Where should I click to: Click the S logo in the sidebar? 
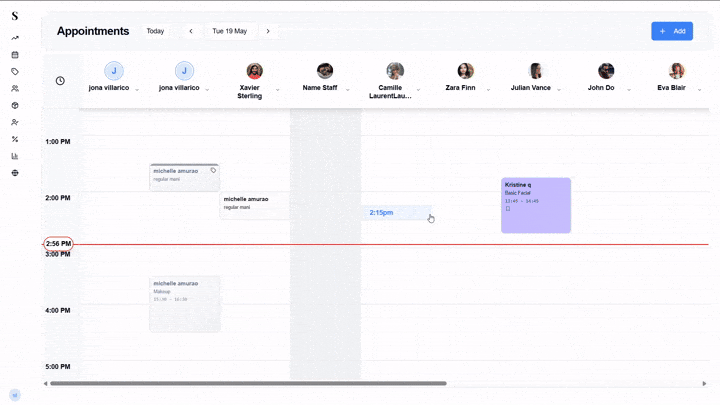click(x=15, y=16)
